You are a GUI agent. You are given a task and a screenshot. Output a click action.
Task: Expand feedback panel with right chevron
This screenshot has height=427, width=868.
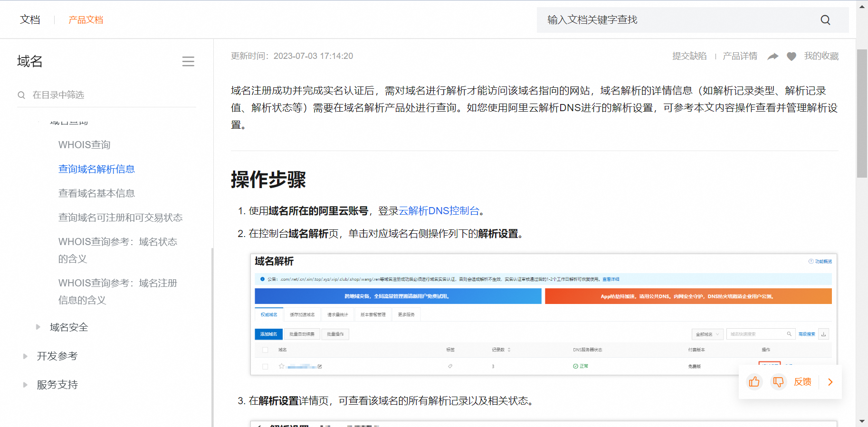(830, 382)
